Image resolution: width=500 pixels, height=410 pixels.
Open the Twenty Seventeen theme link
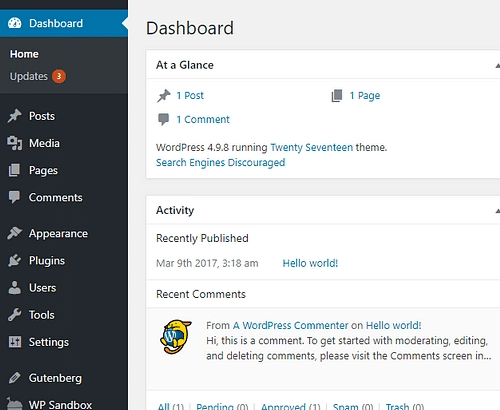[311, 147]
